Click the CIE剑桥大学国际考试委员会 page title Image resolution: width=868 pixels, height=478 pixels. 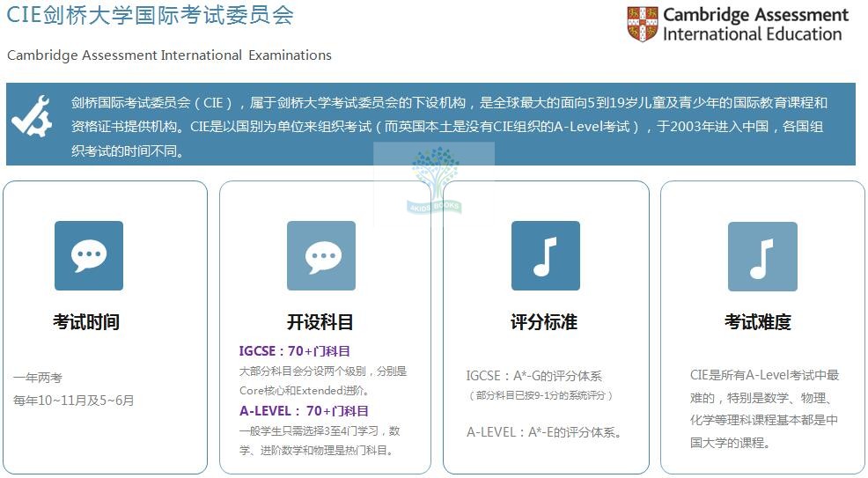coord(150,14)
